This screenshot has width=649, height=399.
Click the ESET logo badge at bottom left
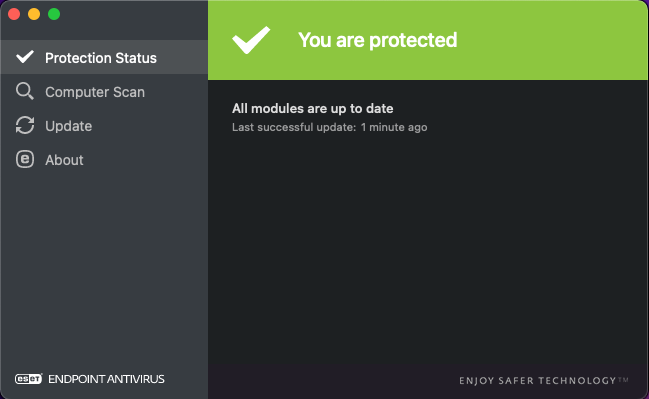(29, 379)
